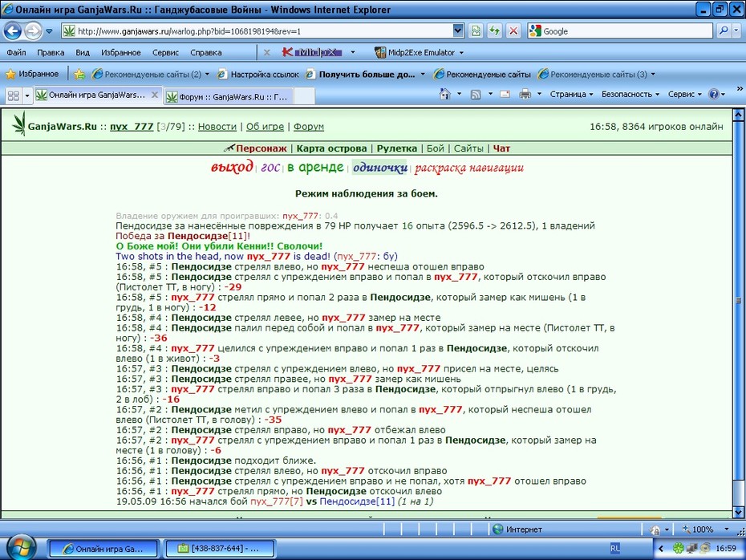Click the search magnifier icon
Image resolution: width=746 pixels, height=560 pixels.
[724, 31]
